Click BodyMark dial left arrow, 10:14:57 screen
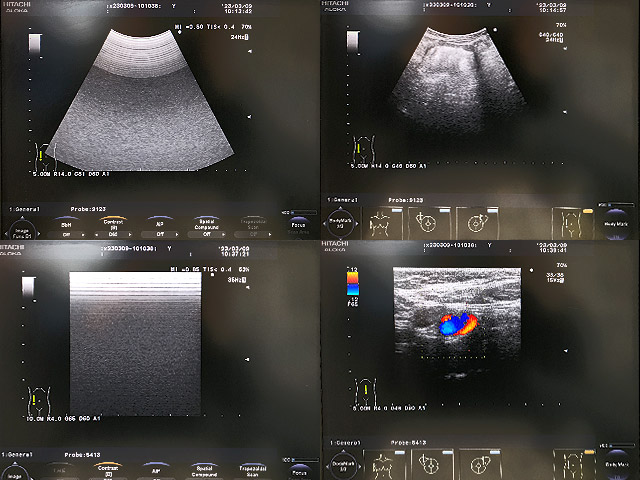The height and width of the screenshot is (480, 640). (326, 224)
